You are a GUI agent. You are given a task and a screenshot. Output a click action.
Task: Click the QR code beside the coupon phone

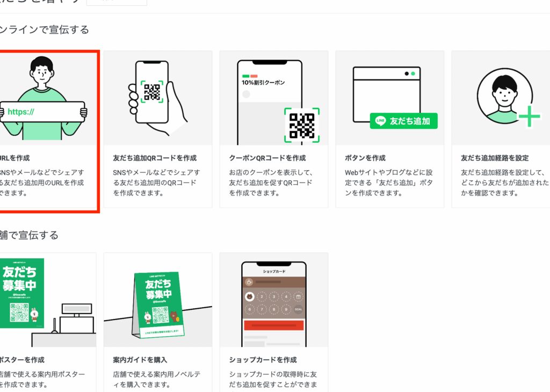click(301, 126)
